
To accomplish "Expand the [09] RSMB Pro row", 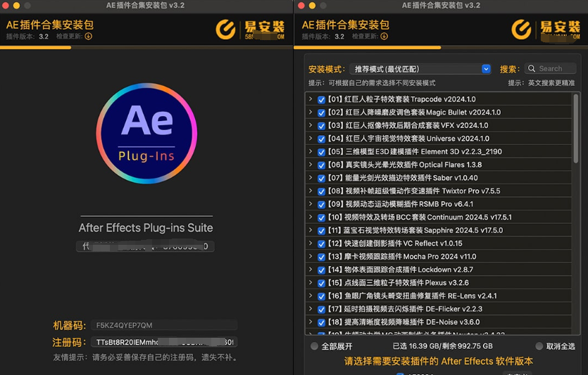I will pyautogui.click(x=311, y=204).
